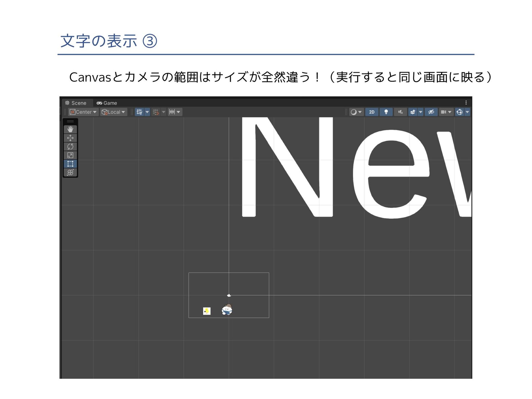Select the Rotate tool
Viewport: 532px width, 399px height.
[70, 147]
